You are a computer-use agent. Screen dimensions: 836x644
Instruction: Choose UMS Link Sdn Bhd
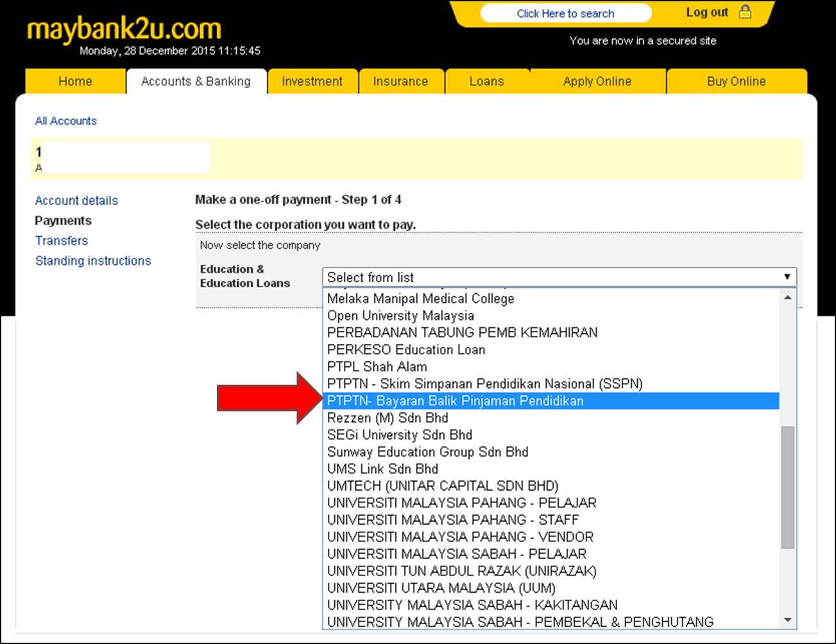tap(550, 469)
